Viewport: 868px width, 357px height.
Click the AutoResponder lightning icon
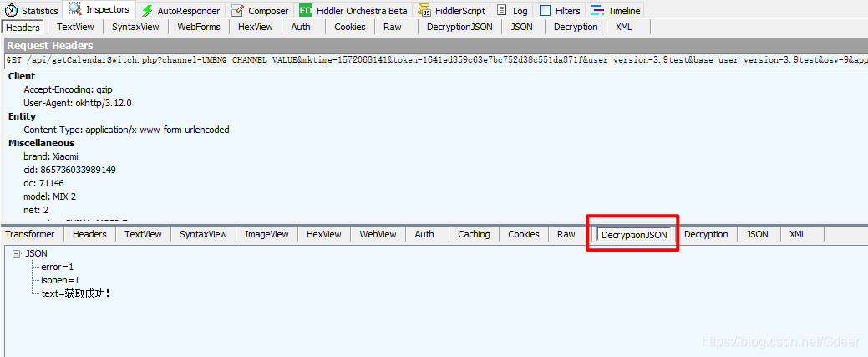pyautogui.click(x=147, y=11)
